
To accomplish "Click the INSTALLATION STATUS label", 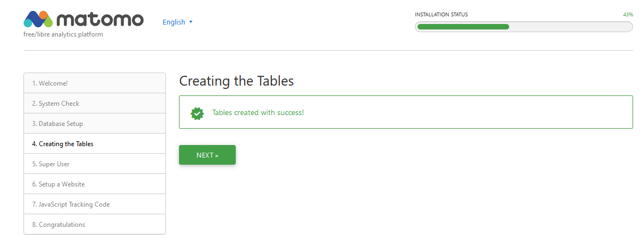I will pyautogui.click(x=441, y=14).
